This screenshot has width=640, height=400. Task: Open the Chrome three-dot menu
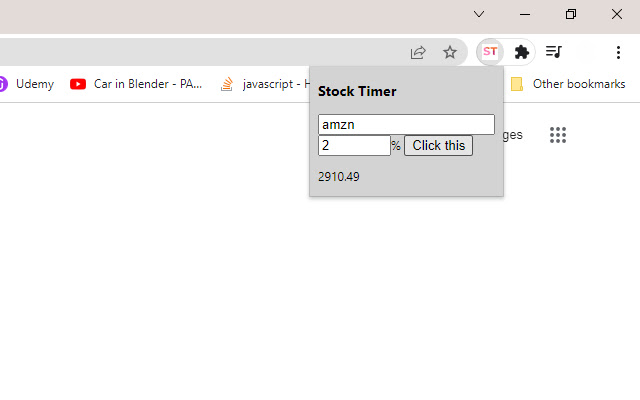(617, 52)
